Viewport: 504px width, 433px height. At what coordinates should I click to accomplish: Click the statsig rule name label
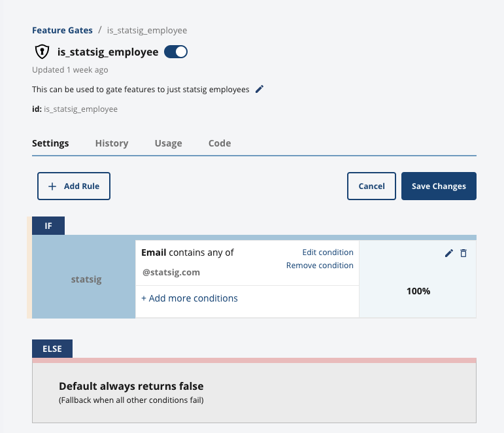coord(86,279)
